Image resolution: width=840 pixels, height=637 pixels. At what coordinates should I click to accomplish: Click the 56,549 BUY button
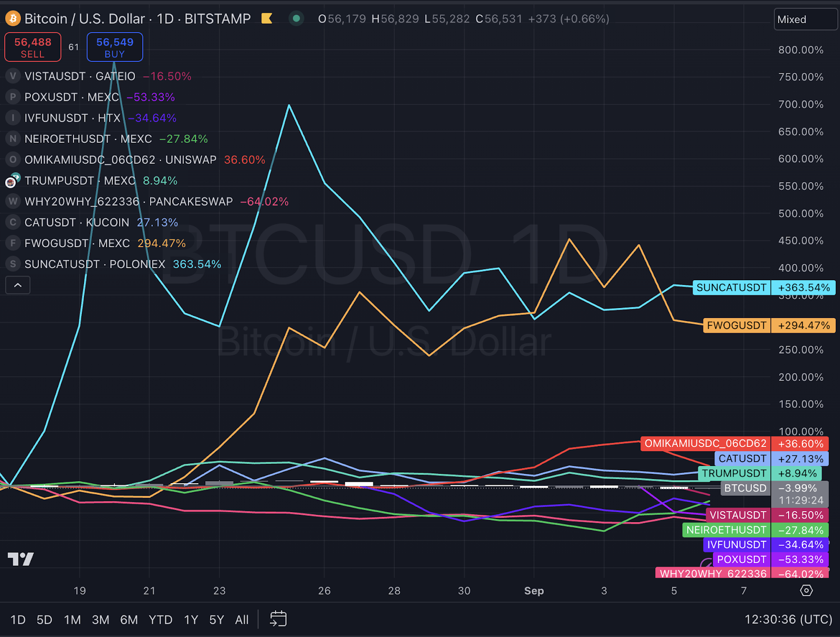pos(114,47)
